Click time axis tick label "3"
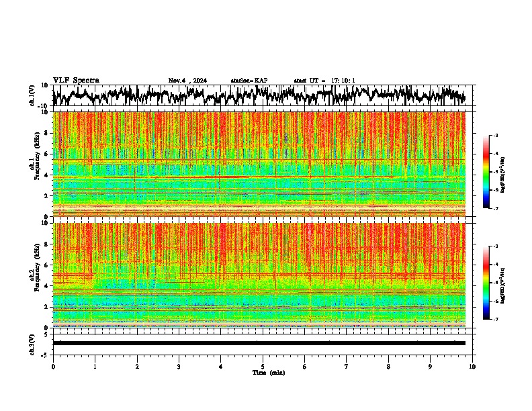 (179, 367)
